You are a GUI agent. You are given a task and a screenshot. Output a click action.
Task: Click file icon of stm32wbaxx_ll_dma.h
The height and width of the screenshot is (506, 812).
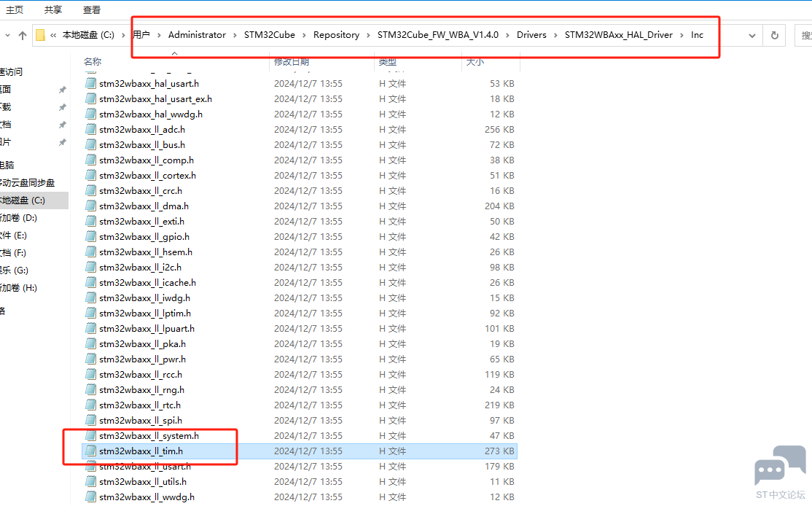click(x=90, y=206)
